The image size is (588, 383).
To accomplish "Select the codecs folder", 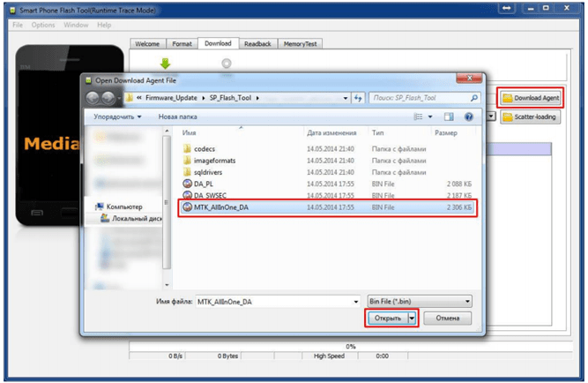I will pos(205,149).
